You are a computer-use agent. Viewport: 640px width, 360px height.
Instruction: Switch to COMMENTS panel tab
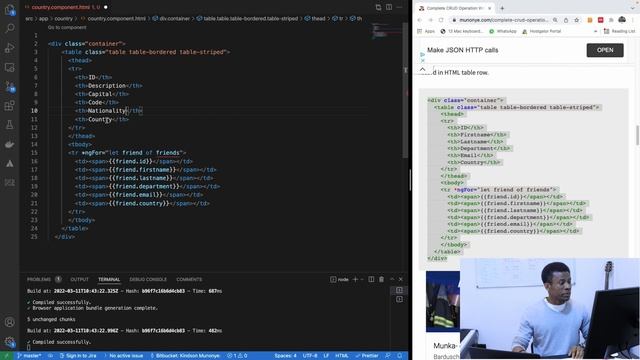189,279
